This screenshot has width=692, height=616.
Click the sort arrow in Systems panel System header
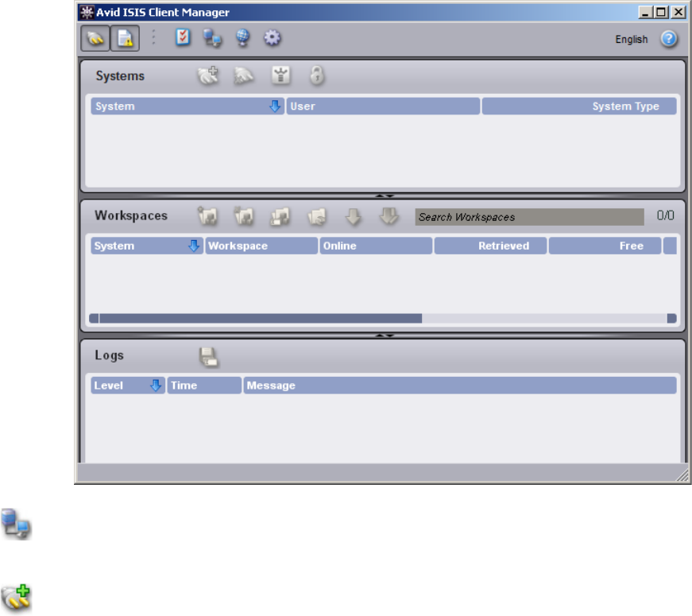[x=275, y=106]
